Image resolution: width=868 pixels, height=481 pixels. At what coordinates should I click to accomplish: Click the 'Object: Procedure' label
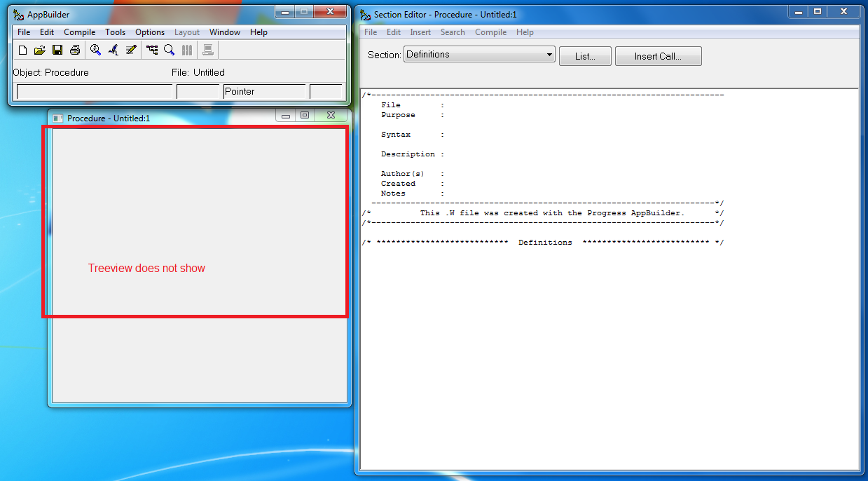click(51, 72)
